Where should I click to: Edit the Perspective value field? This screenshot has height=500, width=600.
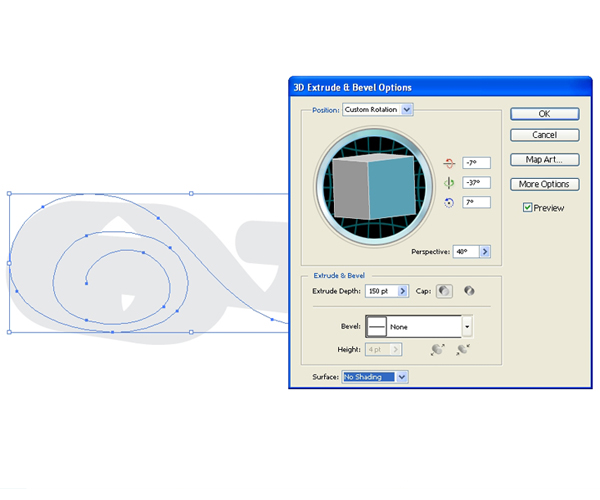click(x=466, y=251)
